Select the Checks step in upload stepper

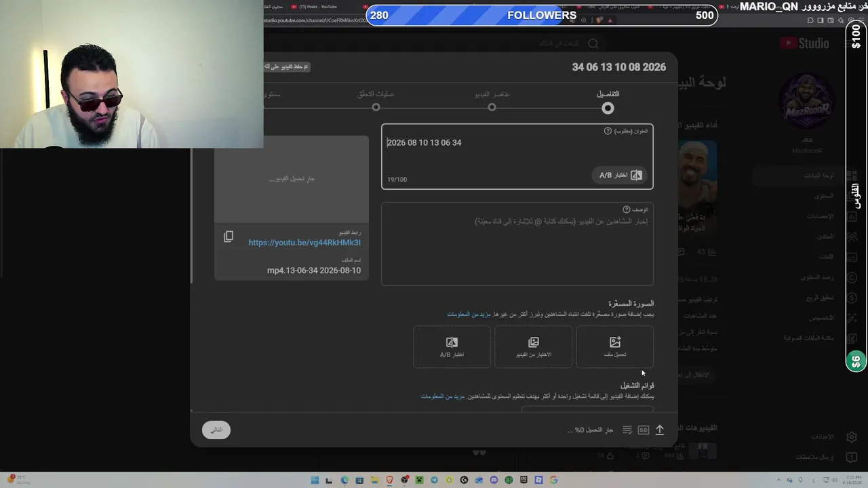[376, 101]
